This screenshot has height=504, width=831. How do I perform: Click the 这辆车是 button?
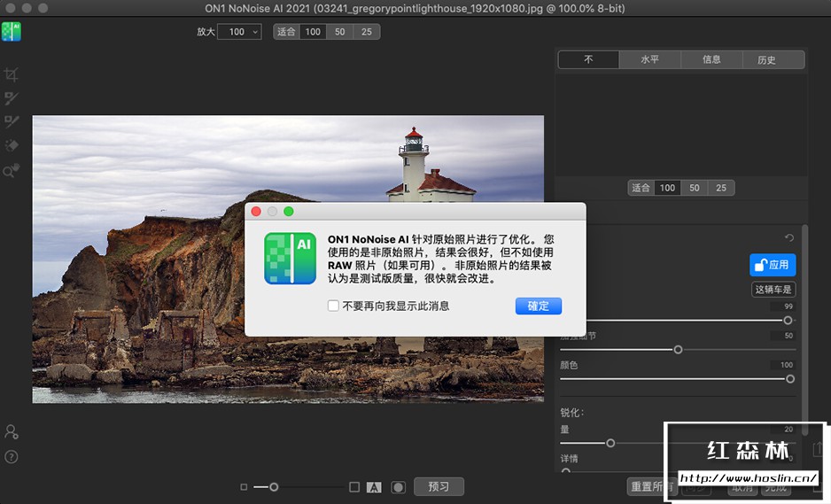coord(773,290)
